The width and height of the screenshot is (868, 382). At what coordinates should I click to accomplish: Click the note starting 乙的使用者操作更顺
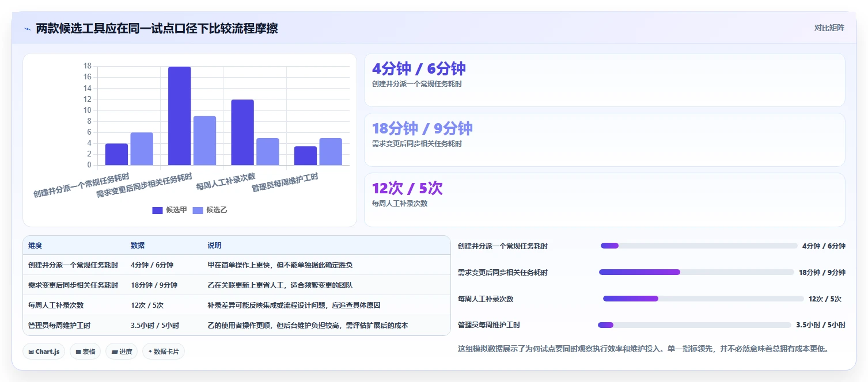tap(308, 326)
